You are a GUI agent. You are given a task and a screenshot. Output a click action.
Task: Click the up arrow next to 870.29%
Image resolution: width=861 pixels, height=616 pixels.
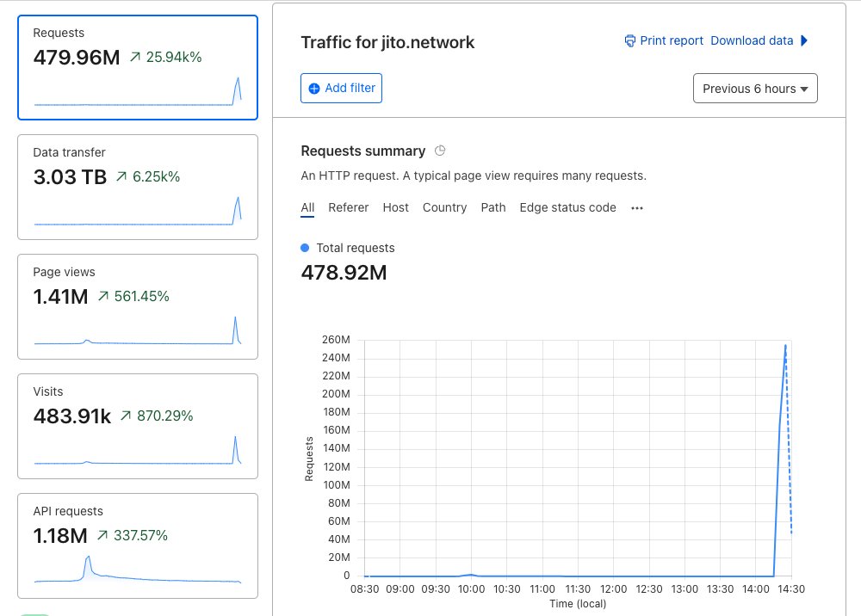126,416
